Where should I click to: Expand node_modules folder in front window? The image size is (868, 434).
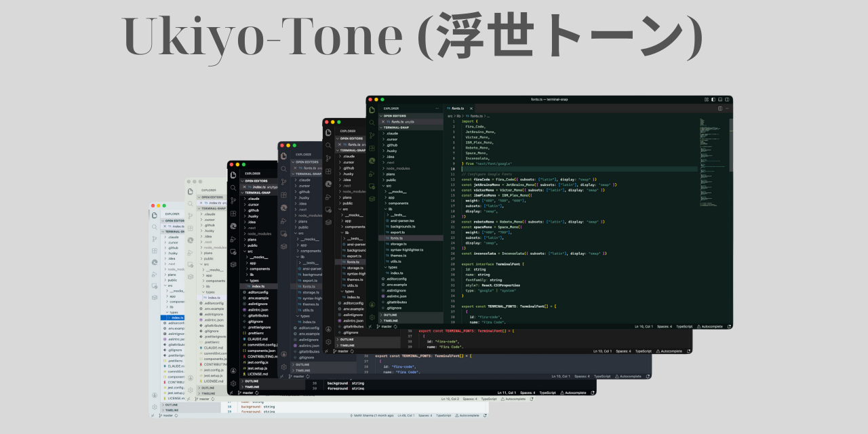point(411,168)
